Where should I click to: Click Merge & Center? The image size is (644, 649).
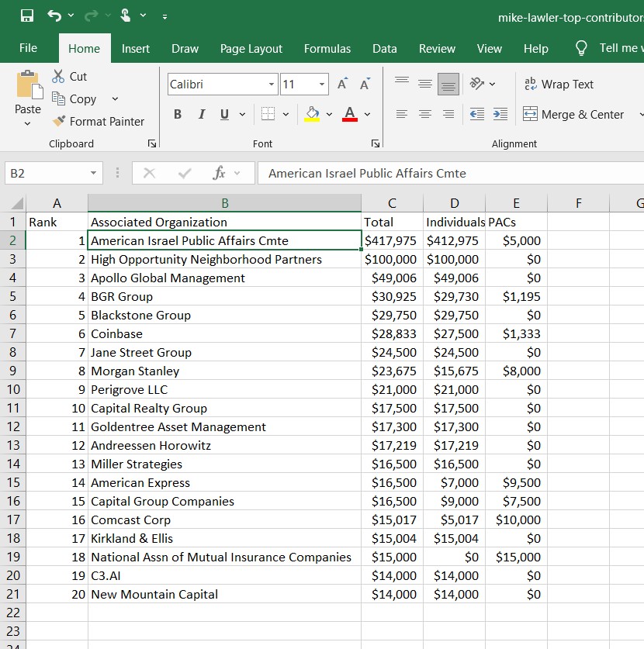point(573,114)
